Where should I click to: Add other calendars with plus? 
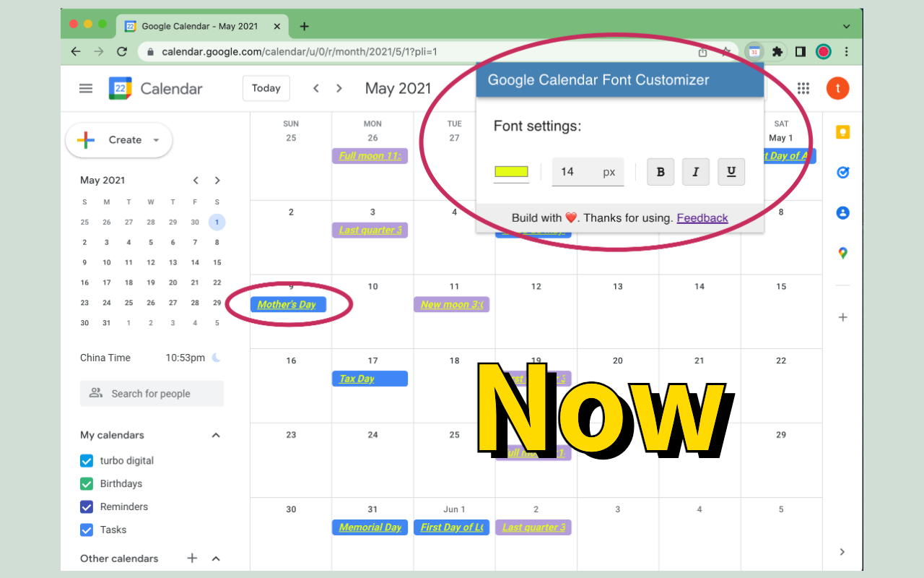tap(192, 558)
